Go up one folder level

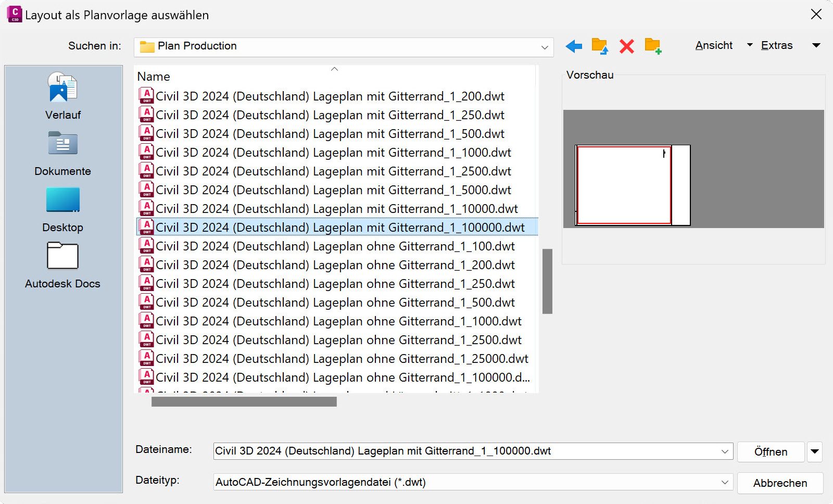pos(600,46)
